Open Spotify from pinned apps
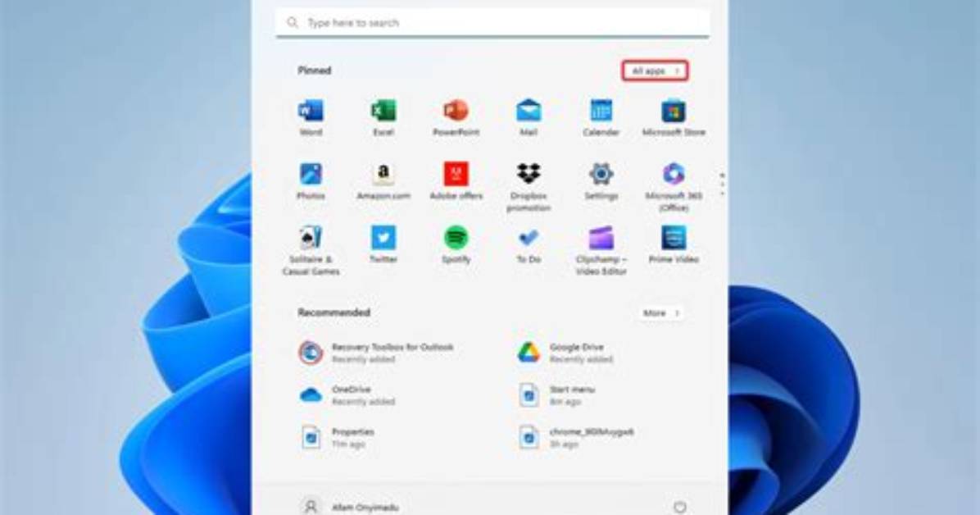This screenshot has height=515, width=980. coord(456,244)
